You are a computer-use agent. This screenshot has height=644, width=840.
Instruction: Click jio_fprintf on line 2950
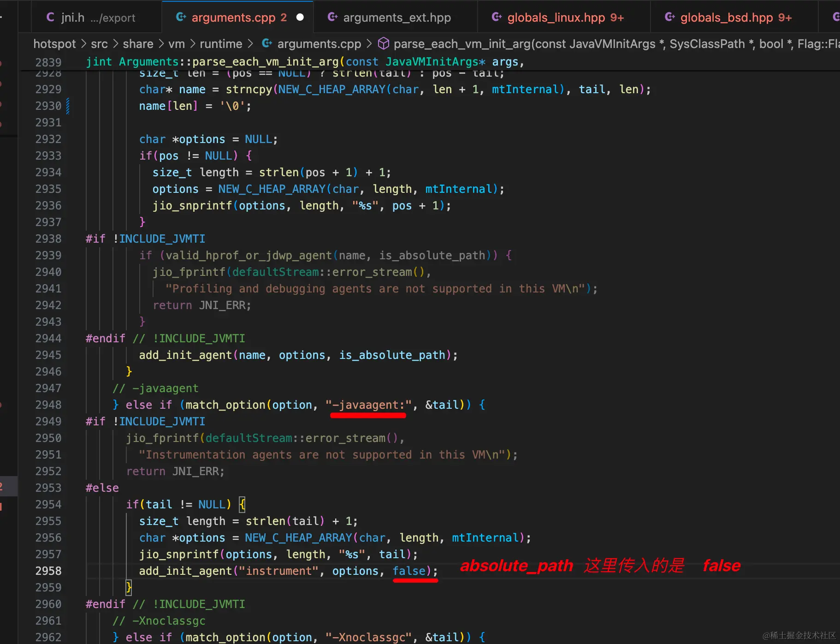click(162, 438)
